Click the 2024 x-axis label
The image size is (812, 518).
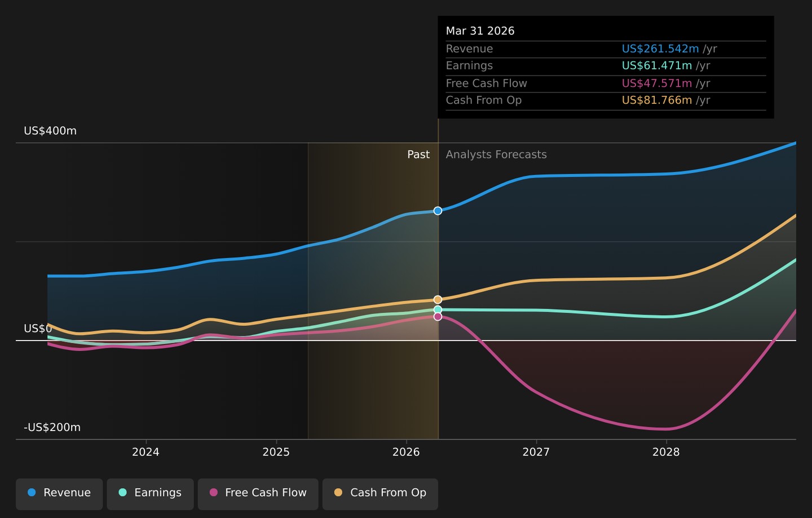point(145,452)
